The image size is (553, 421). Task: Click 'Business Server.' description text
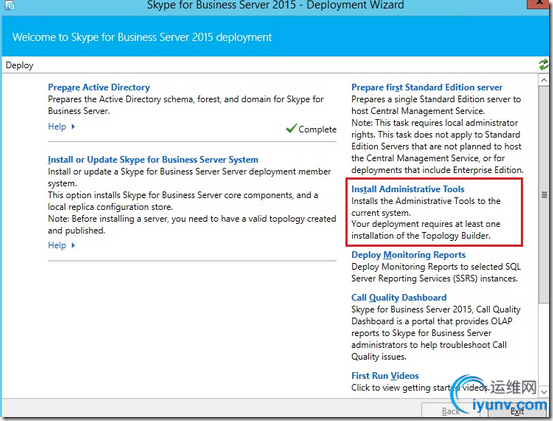79,111
